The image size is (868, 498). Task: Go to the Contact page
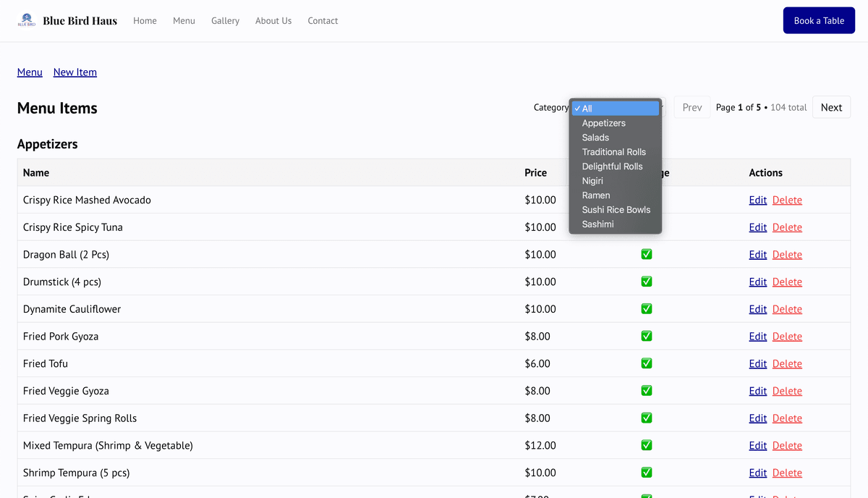tap(323, 20)
